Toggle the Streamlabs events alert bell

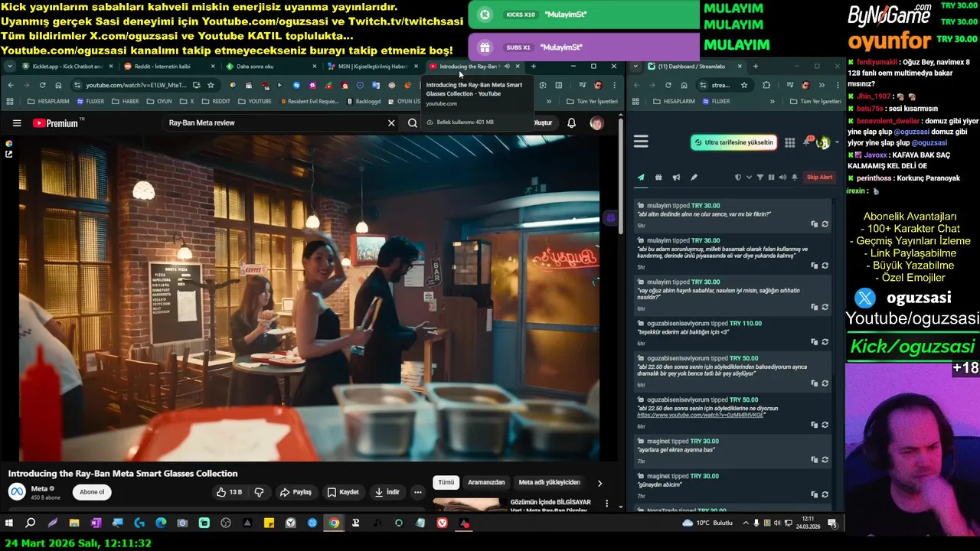point(795,178)
